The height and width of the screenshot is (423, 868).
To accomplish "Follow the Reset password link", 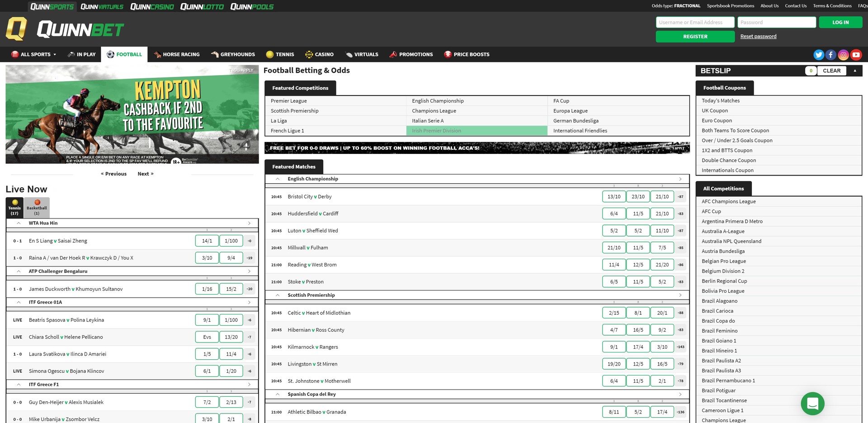I will [x=758, y=37].
